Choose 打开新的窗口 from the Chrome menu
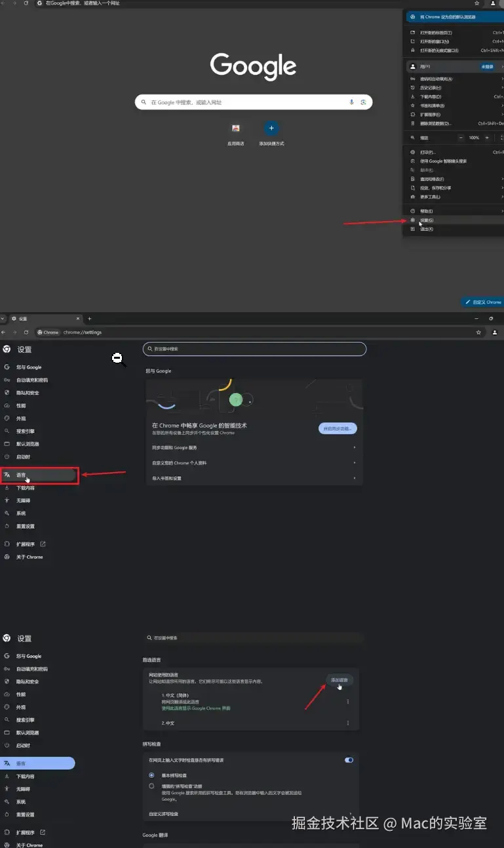Viewport: 504px width, 848px height. (455, 41)
